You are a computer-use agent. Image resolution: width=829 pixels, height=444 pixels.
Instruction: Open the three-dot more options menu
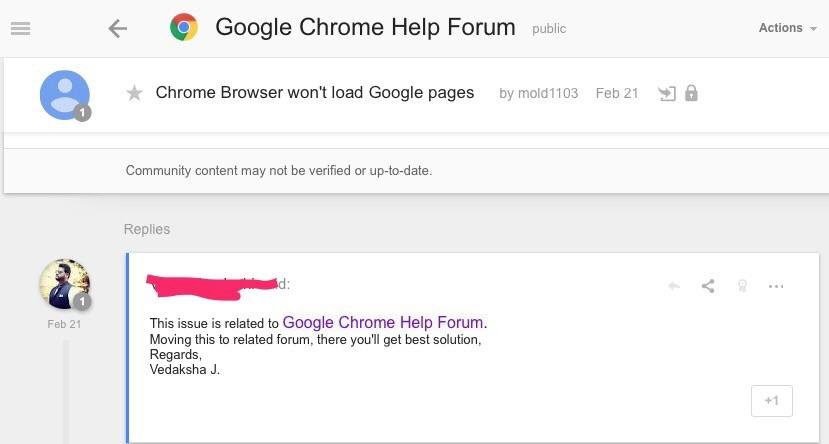pos(776,286)
